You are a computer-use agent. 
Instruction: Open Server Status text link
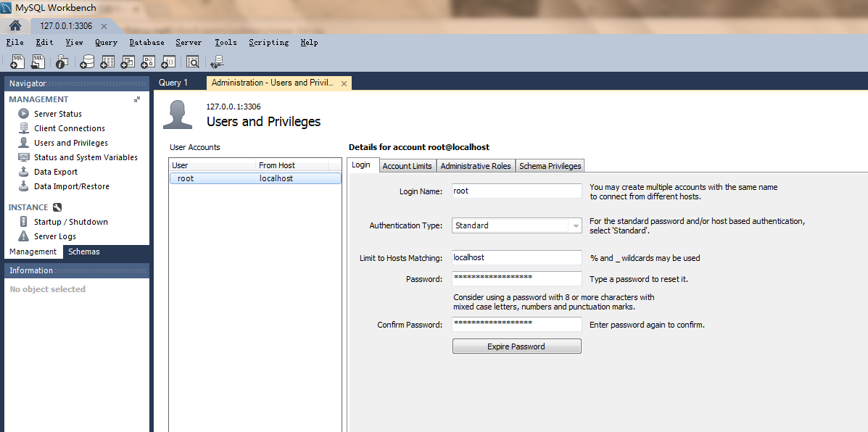click(57, 113)
